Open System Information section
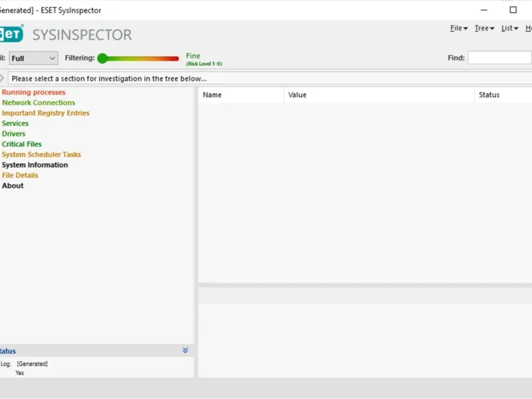 click(35, 165)
